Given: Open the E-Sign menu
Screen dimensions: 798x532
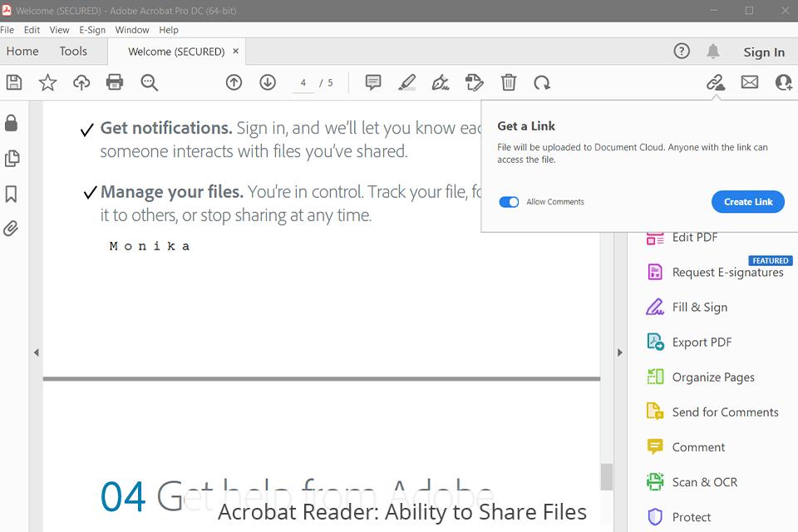Looking at the screenshot, I should click(x=92, y=30).
